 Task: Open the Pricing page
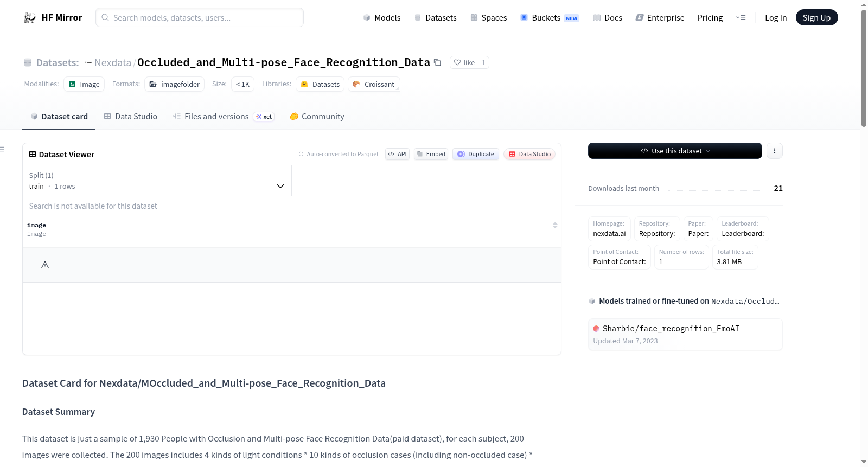(710, 17)
